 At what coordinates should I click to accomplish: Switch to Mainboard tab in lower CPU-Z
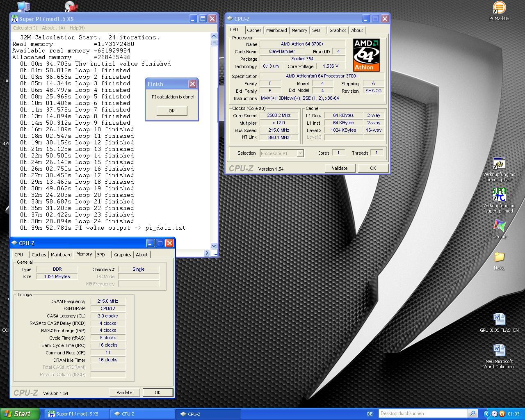[x=61, y=255]
